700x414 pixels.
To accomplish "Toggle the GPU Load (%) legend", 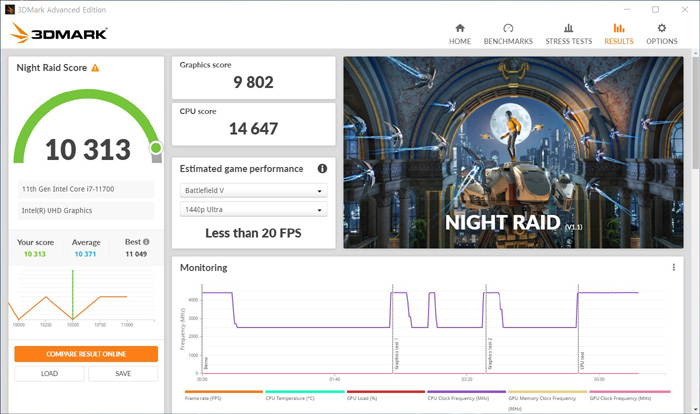I will click(x=385, y=395).
